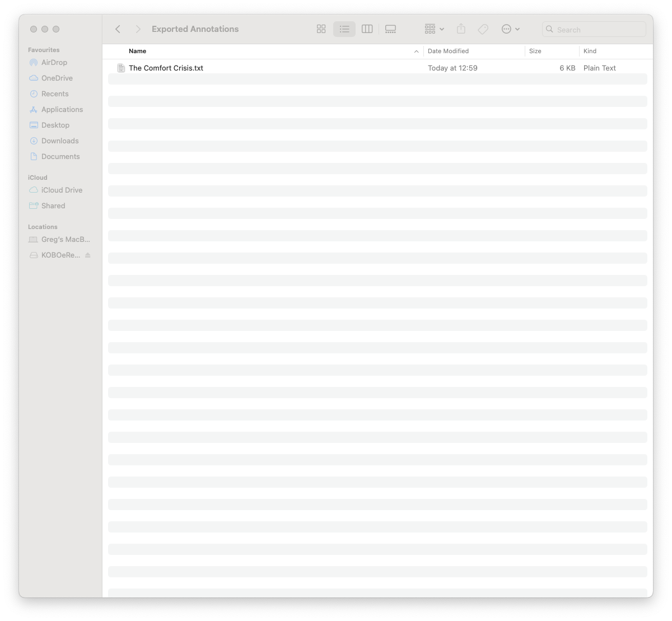Open Documents in the sidebar
The height and width of the screenshot is (621, 672).
[x=60, y=157]
